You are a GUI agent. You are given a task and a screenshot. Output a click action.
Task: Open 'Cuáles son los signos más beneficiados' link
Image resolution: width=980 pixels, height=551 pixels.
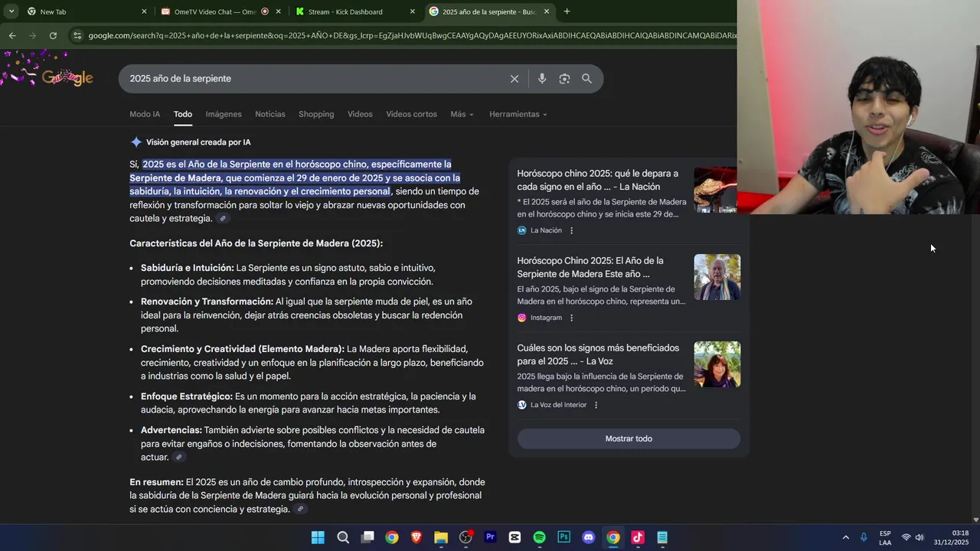(598, 354)
